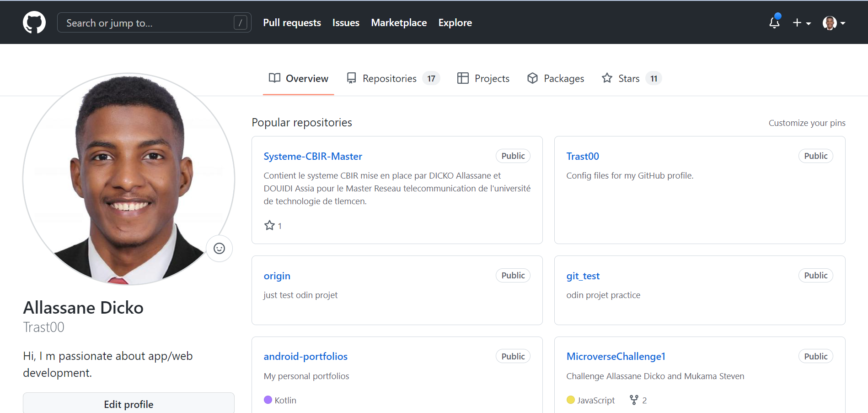Click the GitHub Octocat logo

34,22
